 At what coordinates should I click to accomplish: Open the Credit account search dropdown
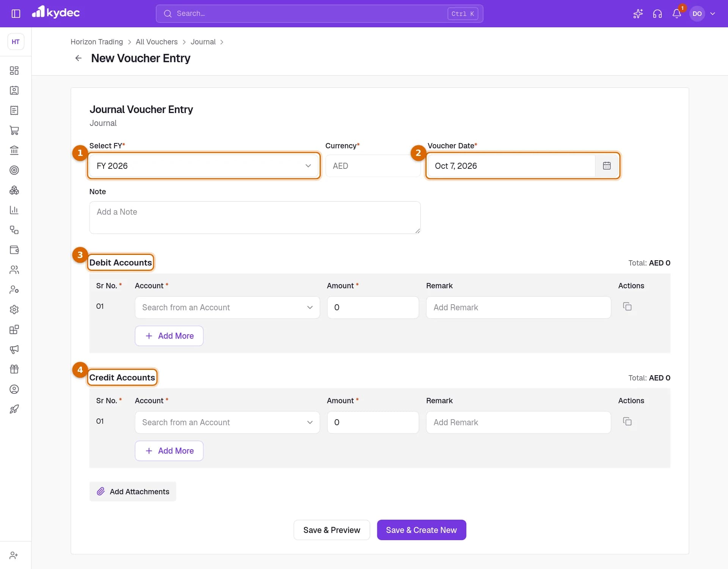pyautogui.click(x=227, y=422)
